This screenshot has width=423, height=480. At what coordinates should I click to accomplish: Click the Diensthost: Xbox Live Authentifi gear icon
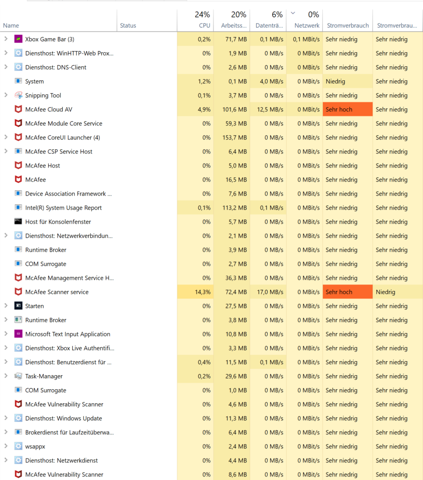tap(18, 348)
